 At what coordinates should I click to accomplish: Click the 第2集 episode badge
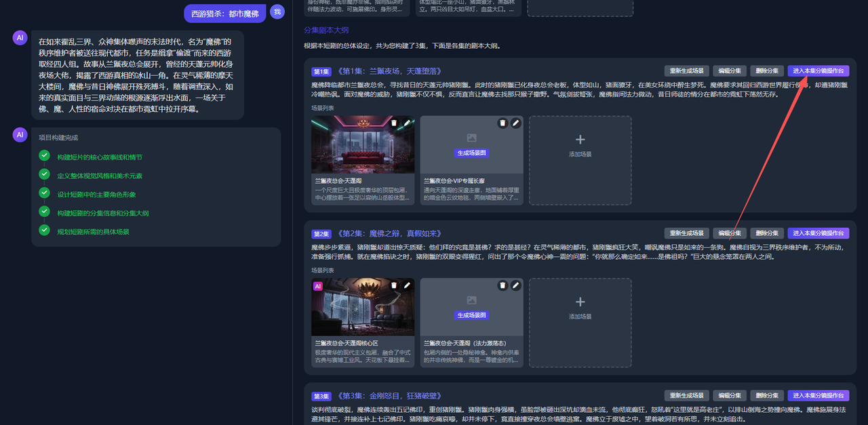[321, 232]
